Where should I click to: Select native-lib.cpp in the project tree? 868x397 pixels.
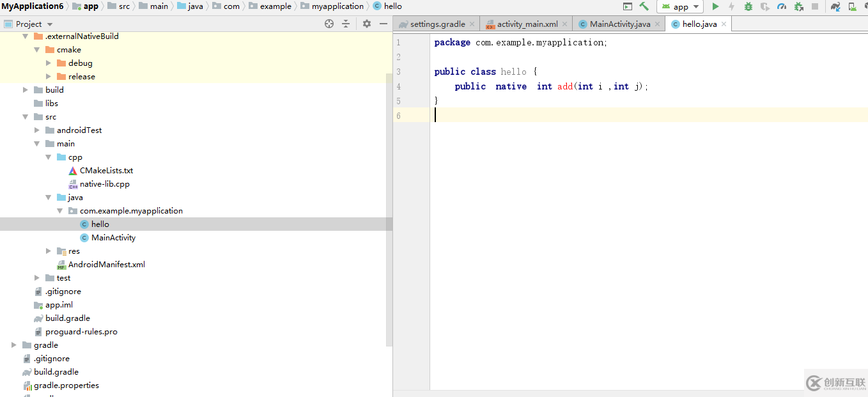[104, 184]
